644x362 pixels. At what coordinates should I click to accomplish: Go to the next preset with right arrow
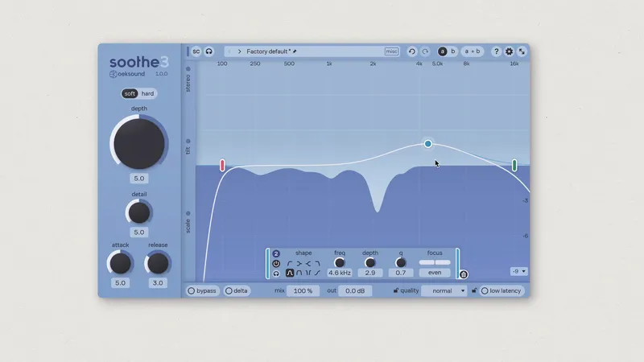(239, 51)
